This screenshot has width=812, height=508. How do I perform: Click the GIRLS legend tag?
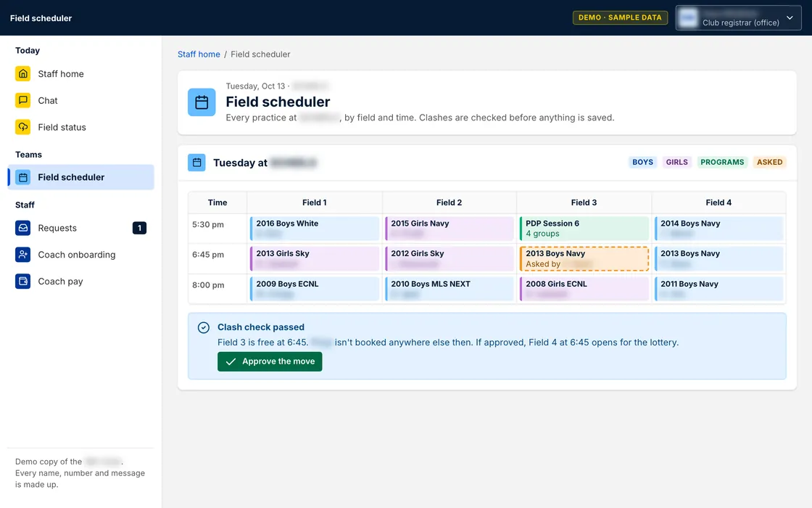(x=677, y=163)
